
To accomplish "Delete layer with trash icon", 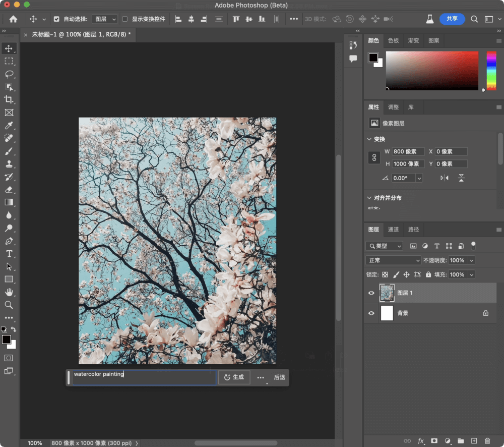I will 487,441.
